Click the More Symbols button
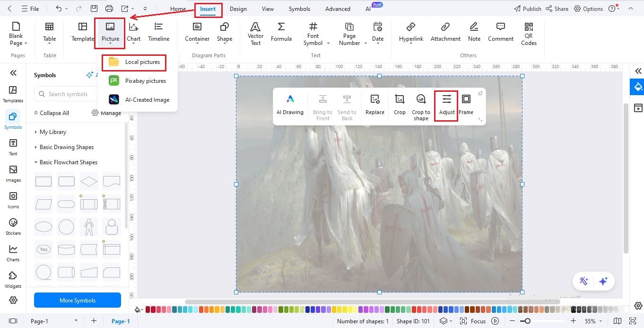Screen dimensions: 644x328 click(x=78, y=300)
